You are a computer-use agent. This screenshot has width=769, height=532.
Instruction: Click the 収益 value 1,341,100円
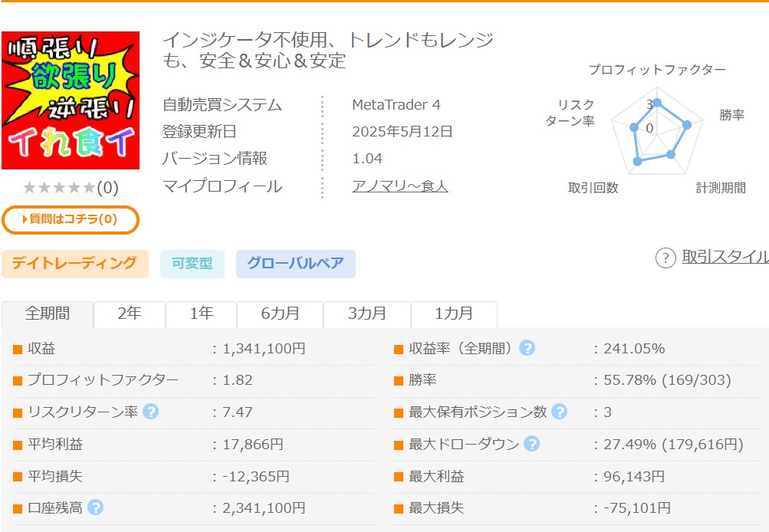tap(264, 349)
